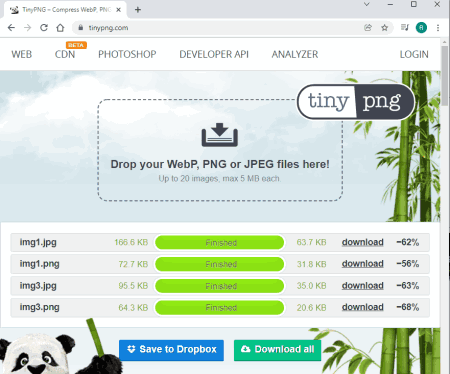Download the compressed img1.jpg
This screenshot has height=374, width=450.
(363, 242)
